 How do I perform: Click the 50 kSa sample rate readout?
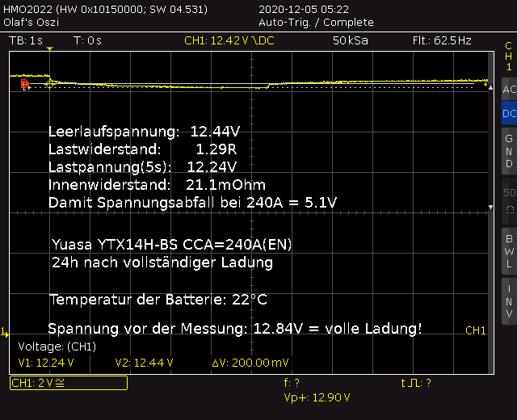coord(351,40)
